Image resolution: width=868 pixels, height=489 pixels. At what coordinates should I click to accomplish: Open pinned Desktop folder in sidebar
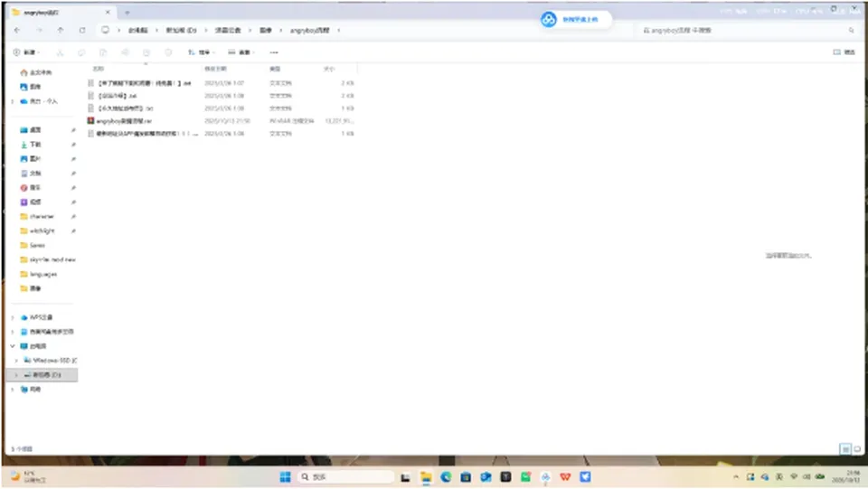point(31,130)
